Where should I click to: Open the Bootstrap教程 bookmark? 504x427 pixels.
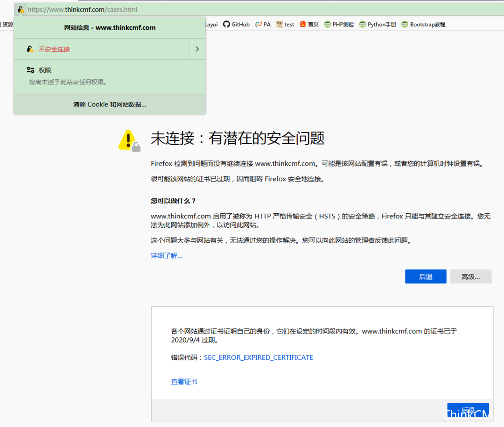(423, 24)
